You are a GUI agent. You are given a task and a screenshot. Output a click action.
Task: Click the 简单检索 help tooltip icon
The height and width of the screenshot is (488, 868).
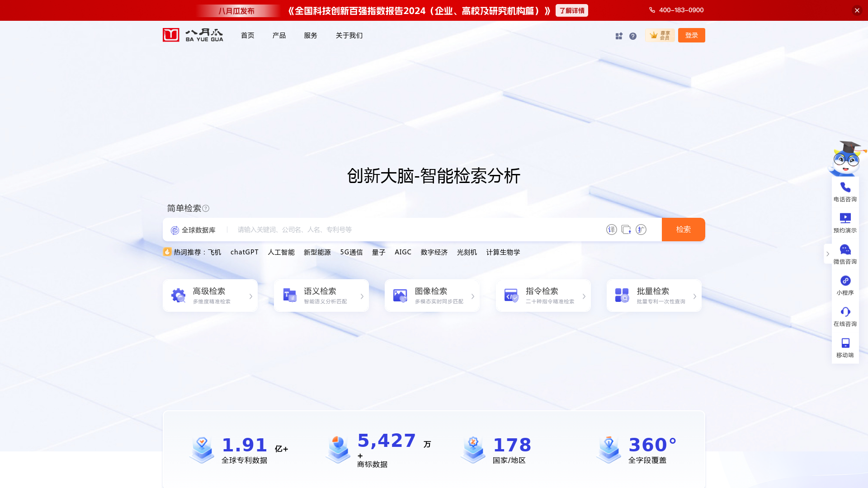[x=206, y=208]
